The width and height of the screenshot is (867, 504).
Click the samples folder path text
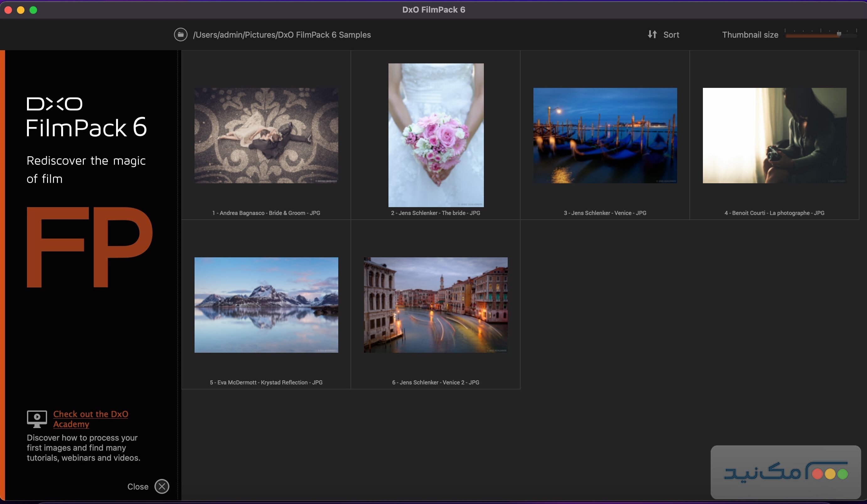tap(281, 35)
